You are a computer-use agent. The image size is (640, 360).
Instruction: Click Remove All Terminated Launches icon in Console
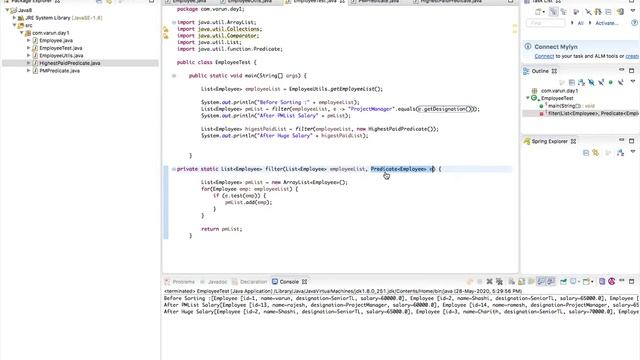click(499, 282)
